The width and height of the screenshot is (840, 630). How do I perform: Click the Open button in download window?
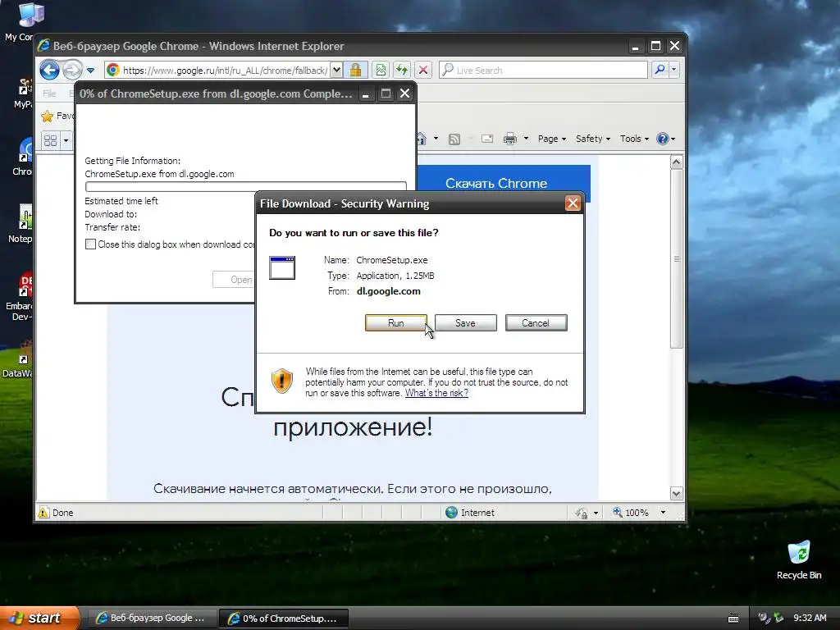point(234,280)
